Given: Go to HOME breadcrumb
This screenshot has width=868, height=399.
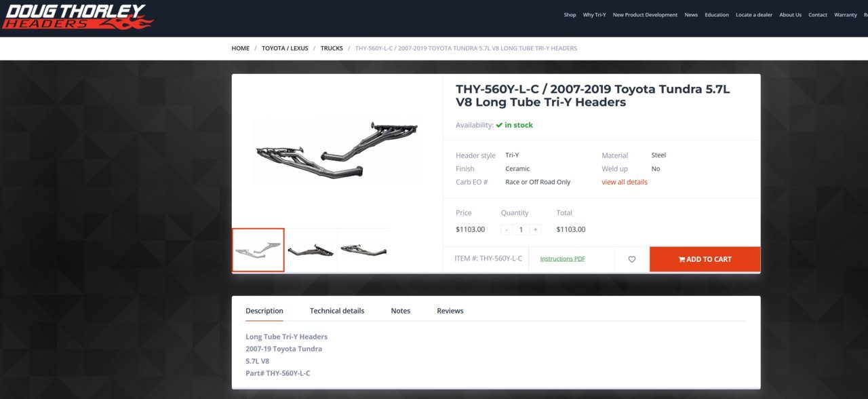Looking at the screenshot, I should tap(240, 48).
